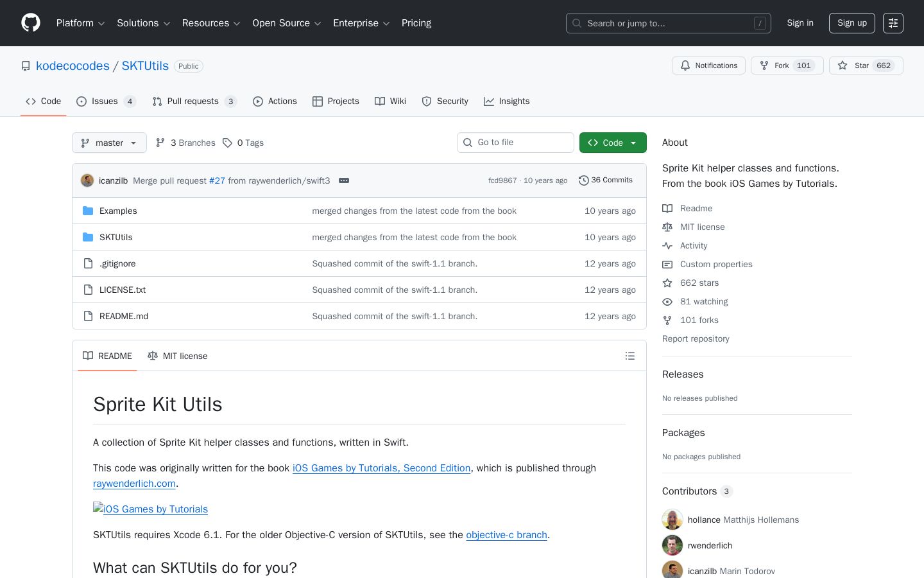Click the fork icon beside 101 forks
This screenshot has height=578, width=924.
click(667, 320)
